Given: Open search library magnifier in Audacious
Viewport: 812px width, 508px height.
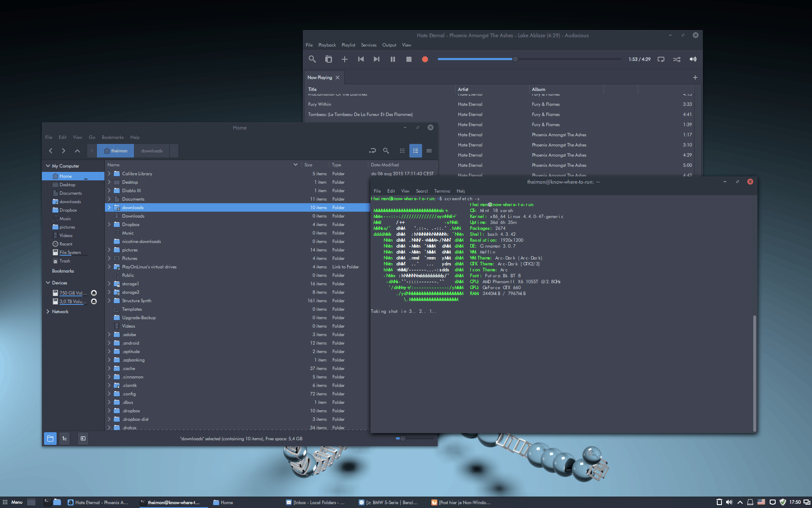Looking at the screenshot, I should [x=312, y=59].
